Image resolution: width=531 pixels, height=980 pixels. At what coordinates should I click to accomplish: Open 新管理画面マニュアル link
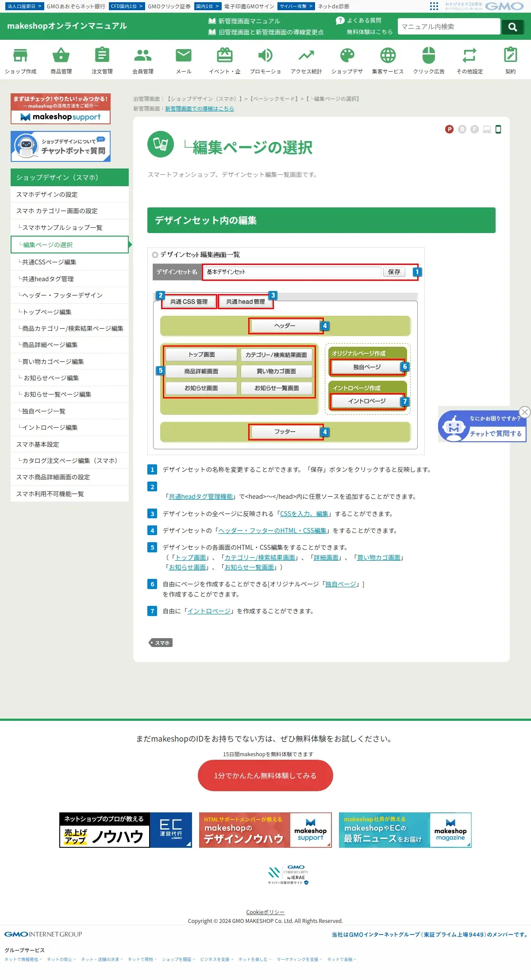coord(244,21)
